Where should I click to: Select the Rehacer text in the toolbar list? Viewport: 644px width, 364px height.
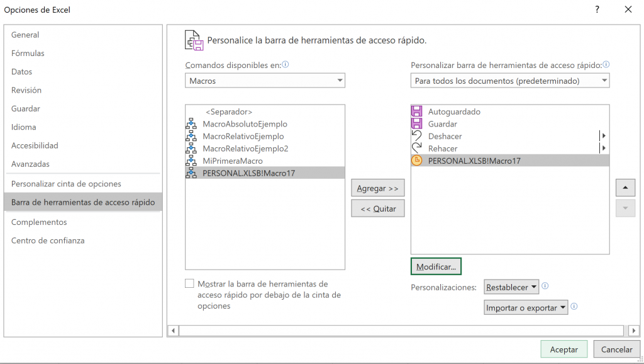[443, 149]
